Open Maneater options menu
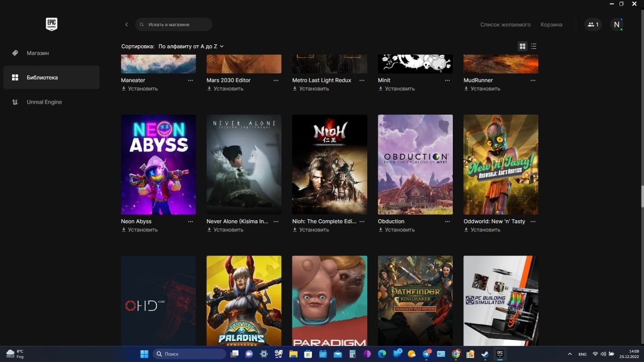Viewport: 644px width, 362px height. coord(190,80)
